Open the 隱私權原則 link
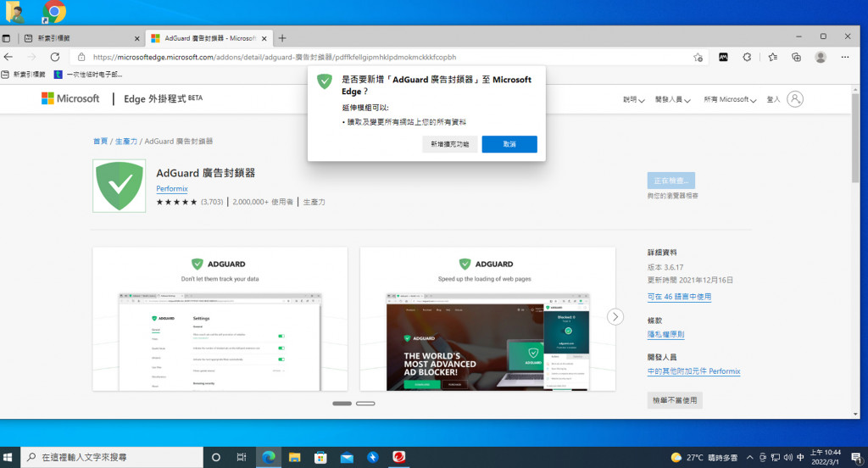 666,335
